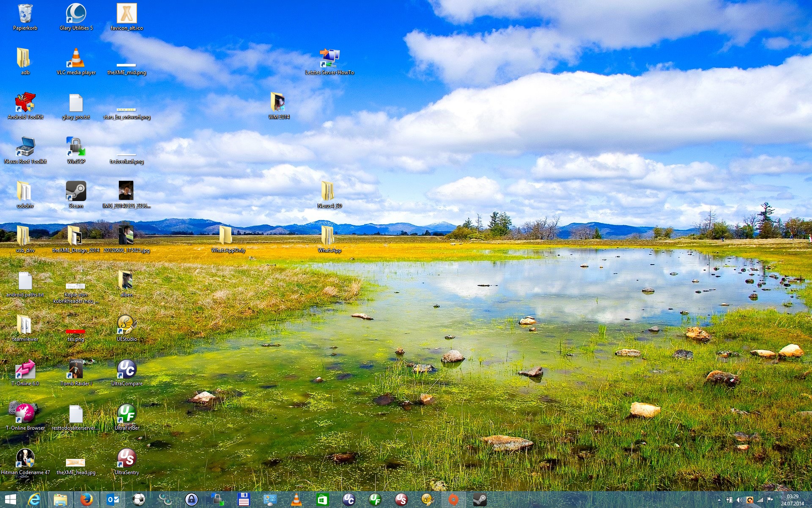Click the volume speaker tray icon
812x508 pixels.
739,500
